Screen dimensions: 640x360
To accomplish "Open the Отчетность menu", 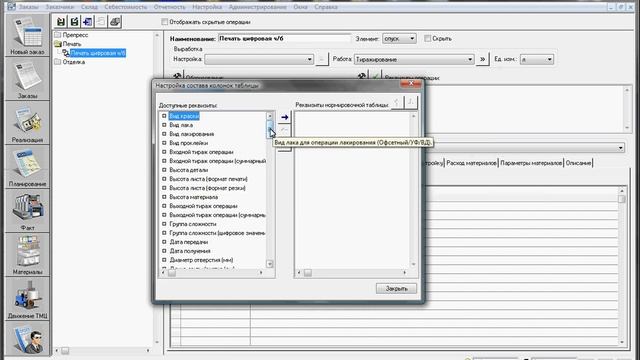I will click(x=169, y=7).
